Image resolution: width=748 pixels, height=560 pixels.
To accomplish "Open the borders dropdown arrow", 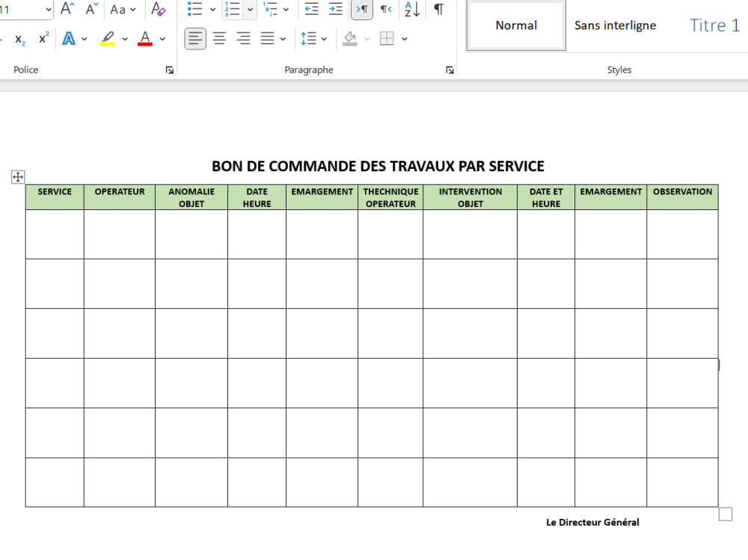I will 405,39.
